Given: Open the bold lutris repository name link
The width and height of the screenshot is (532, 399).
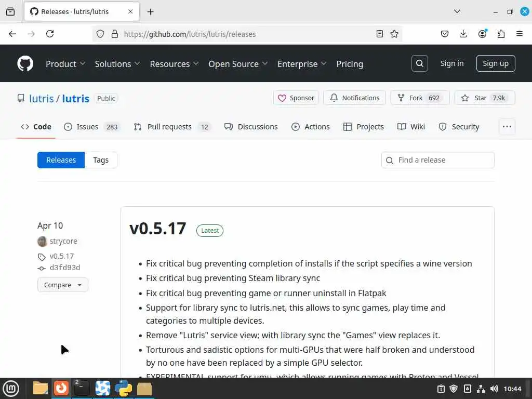Looking at the screenshot, I should pos(76,98).
